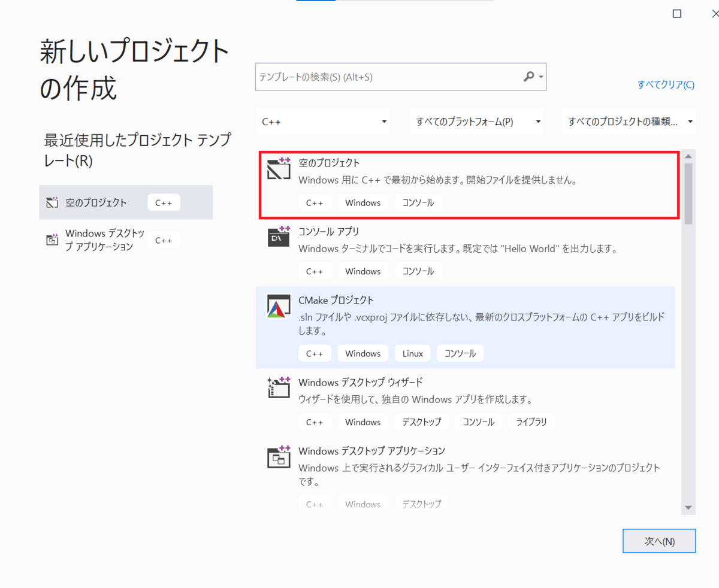Click the コンソール アプリ template icon
Screen dimensions: 719x588
278,239
